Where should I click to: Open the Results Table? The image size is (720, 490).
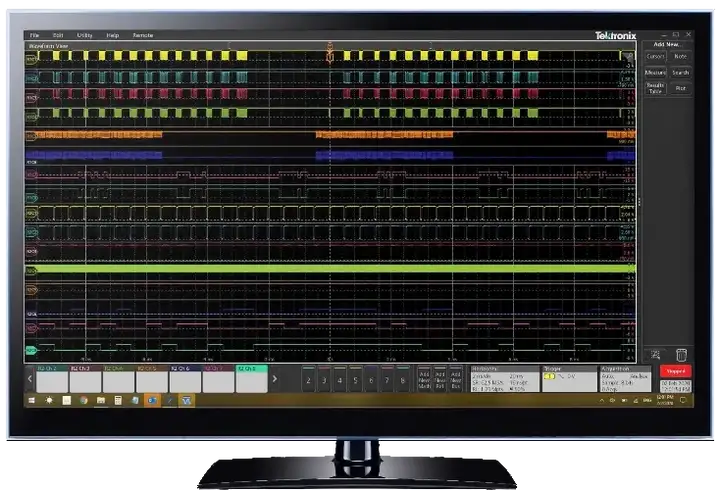pos(655,88)
